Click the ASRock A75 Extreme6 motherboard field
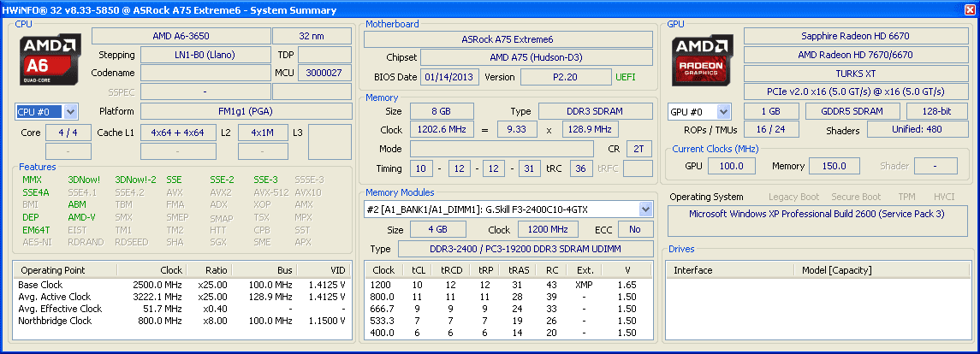This screenshot has height=354, width=980. 508,39
